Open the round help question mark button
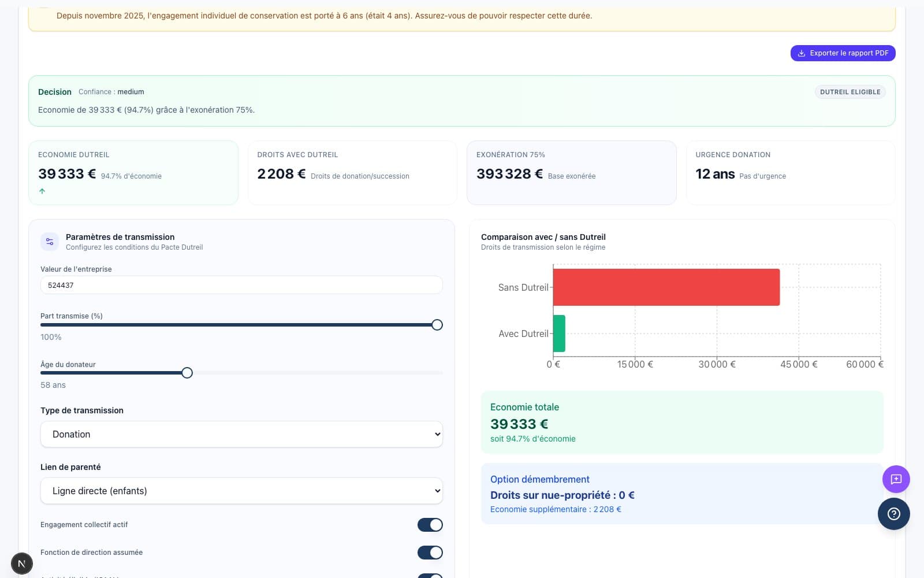Viewport: 924px width, 578px height. [x=893, y=514]
